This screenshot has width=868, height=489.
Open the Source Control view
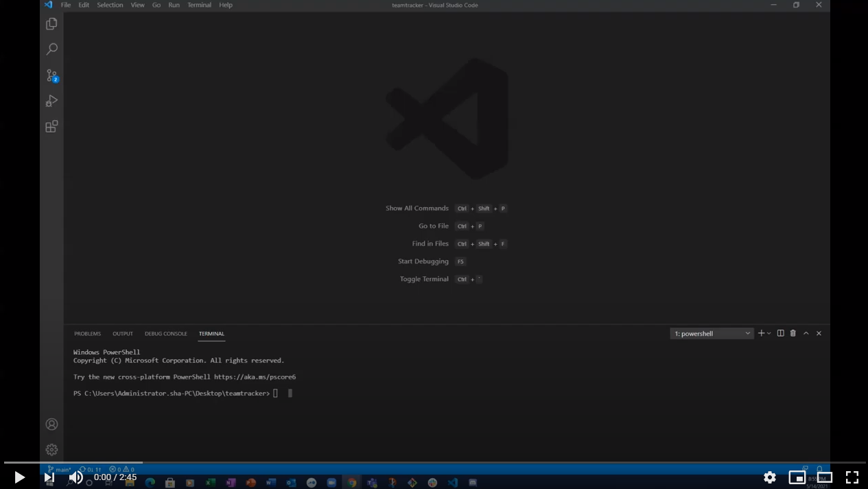(x=51, y=75)
